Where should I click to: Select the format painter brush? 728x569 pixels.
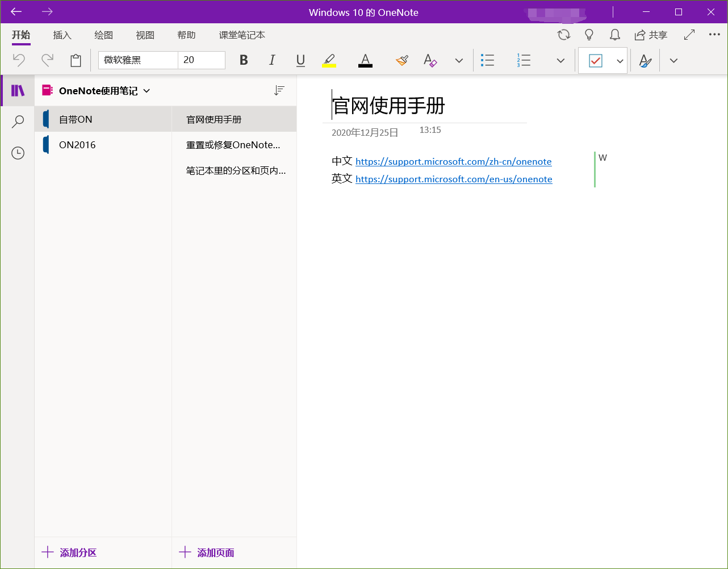point(402,60)
